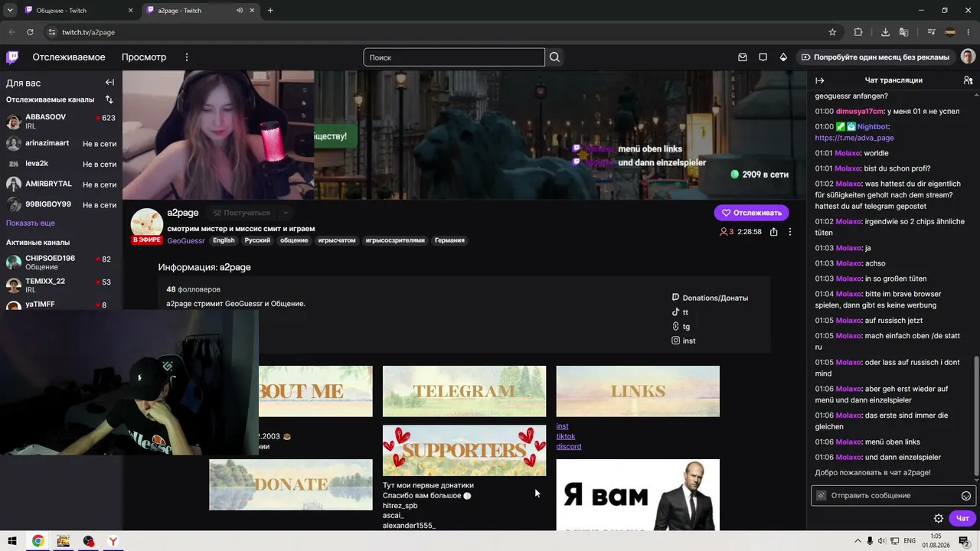The image size is (980, 551).
Task: Click the TELEGRAM panel image
Action: [x=464, y=391]
